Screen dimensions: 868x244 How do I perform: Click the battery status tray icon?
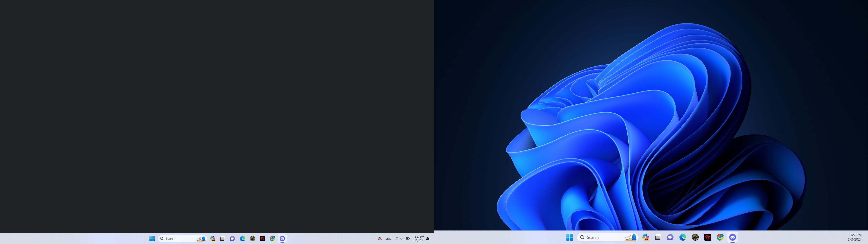click(x=408, y=239)
